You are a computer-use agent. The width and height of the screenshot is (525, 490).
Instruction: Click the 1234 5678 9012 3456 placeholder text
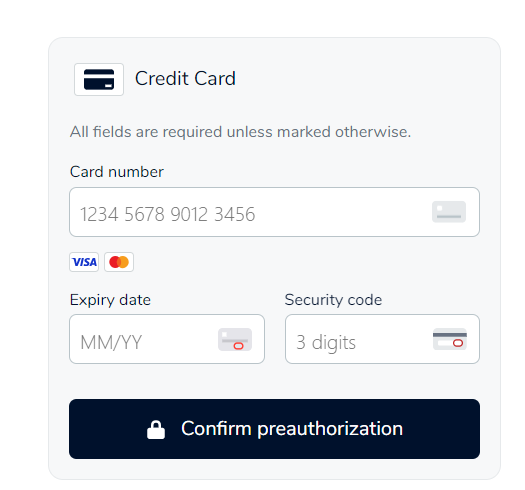tap(167, 214)
